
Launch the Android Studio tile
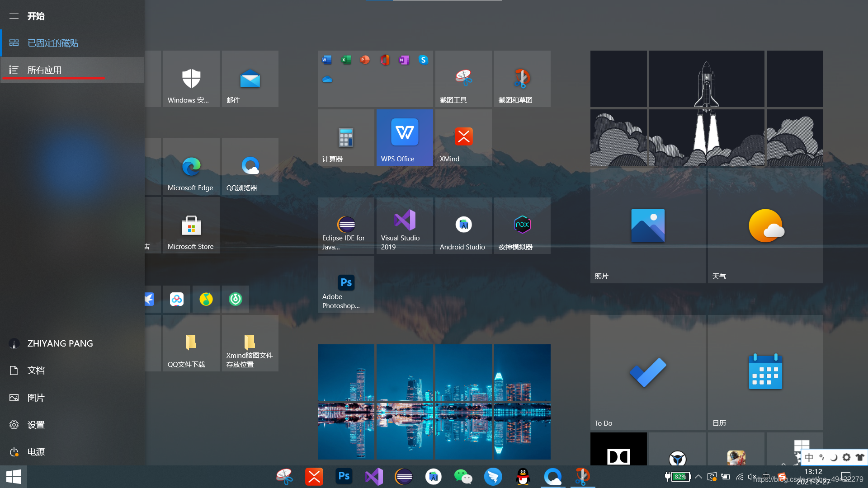463,225
